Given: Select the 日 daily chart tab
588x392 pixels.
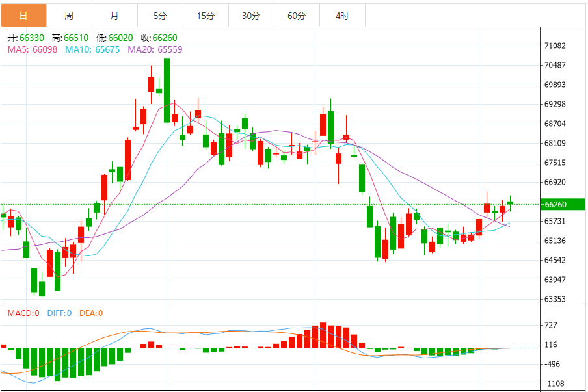Looking at the screenshot, I should [x=23, y=16].
